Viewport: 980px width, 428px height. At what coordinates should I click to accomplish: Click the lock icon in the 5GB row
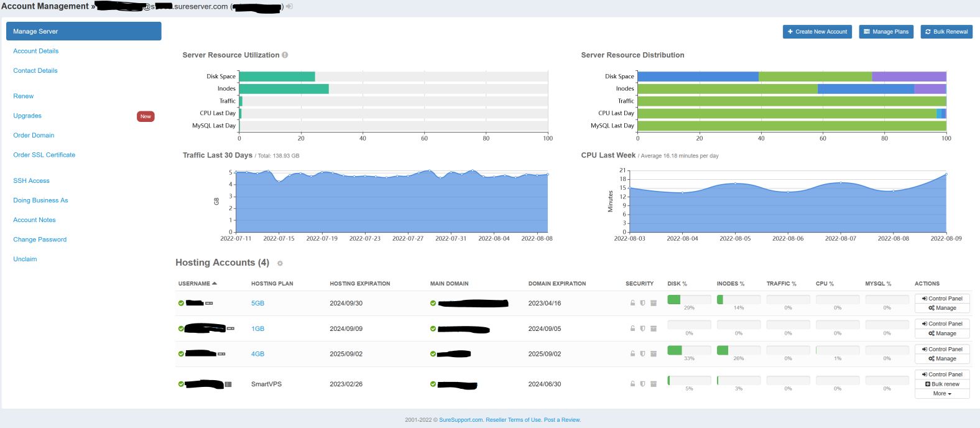[x=632, y=304]
